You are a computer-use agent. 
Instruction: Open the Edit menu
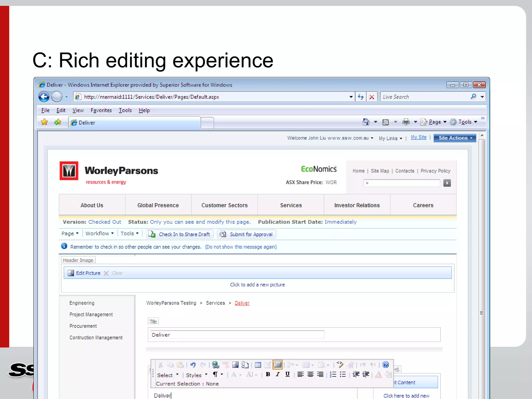pyautogui.click(x=61, y=110)
